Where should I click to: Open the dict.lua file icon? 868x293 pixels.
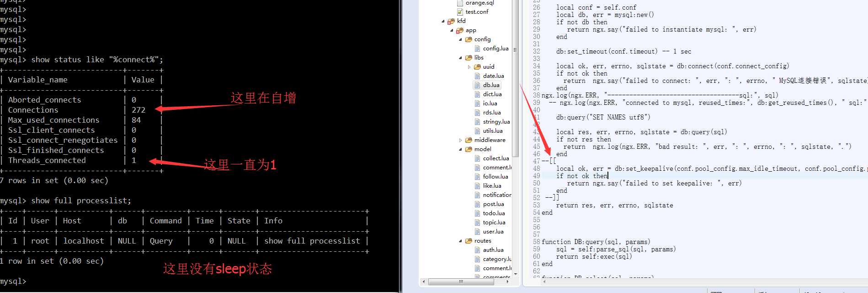(x=478, y=94)
